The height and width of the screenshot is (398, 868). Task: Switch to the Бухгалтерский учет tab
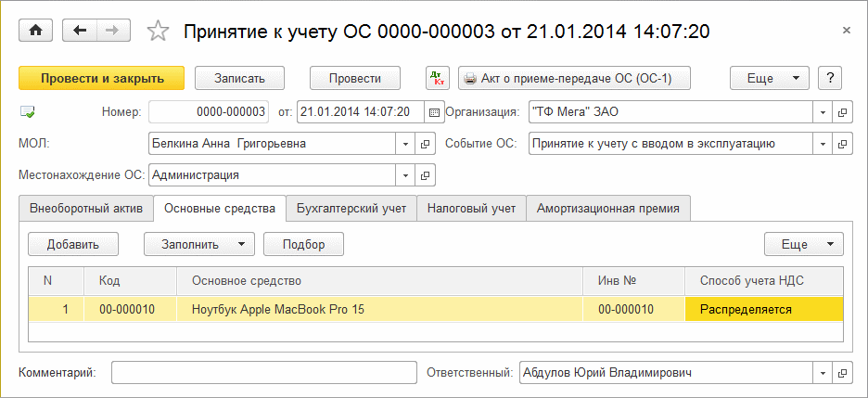pyautogui.click(x=351, y=209)
